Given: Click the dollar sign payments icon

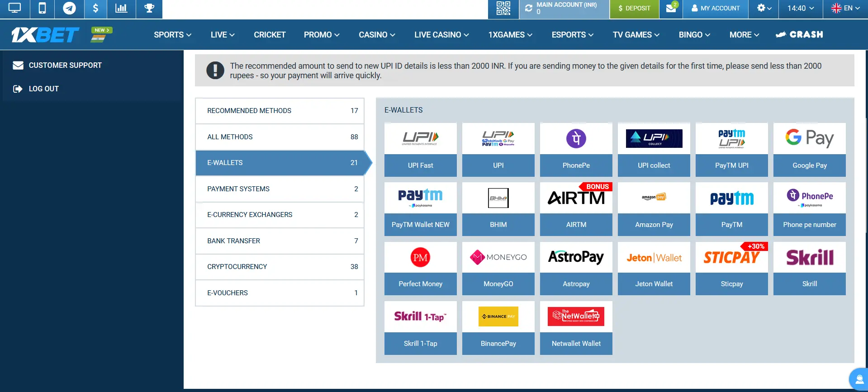Looking at the screenshot, I should (x=95, y=8).
